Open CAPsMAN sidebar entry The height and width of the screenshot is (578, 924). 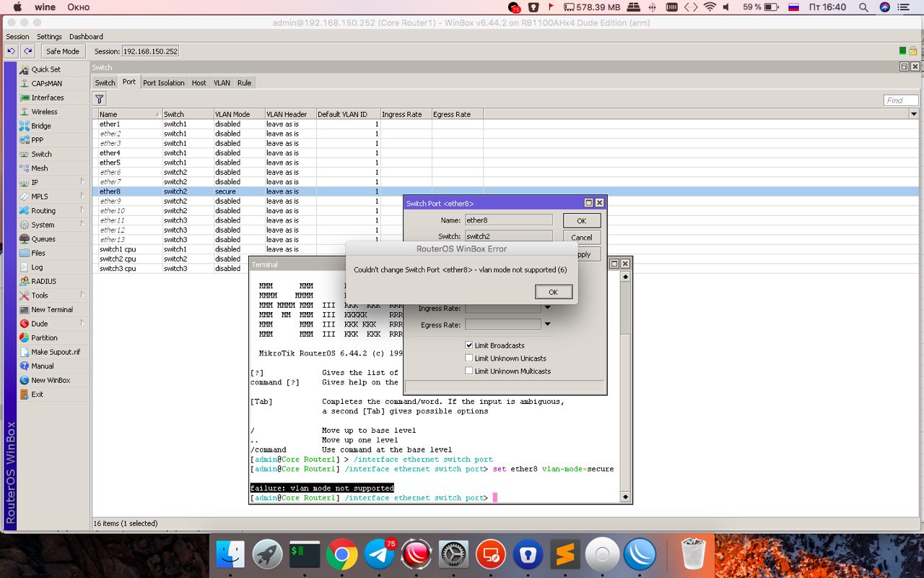point(46,84)
